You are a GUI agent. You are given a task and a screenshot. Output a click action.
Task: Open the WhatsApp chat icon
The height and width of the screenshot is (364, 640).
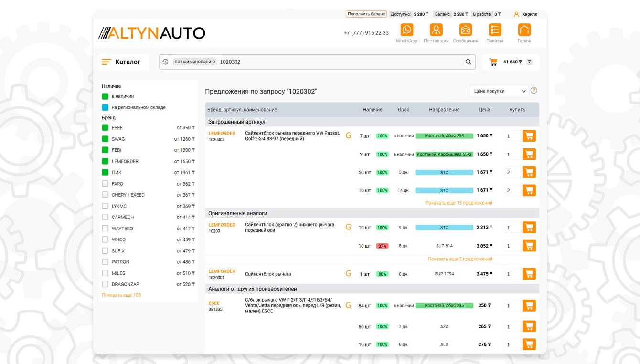406,30
